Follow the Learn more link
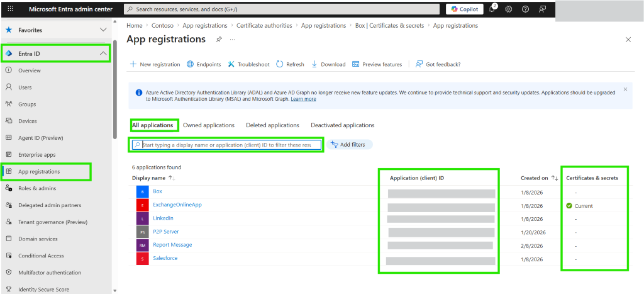The width and height of the screenshot is (644, 294). point(304,99)
